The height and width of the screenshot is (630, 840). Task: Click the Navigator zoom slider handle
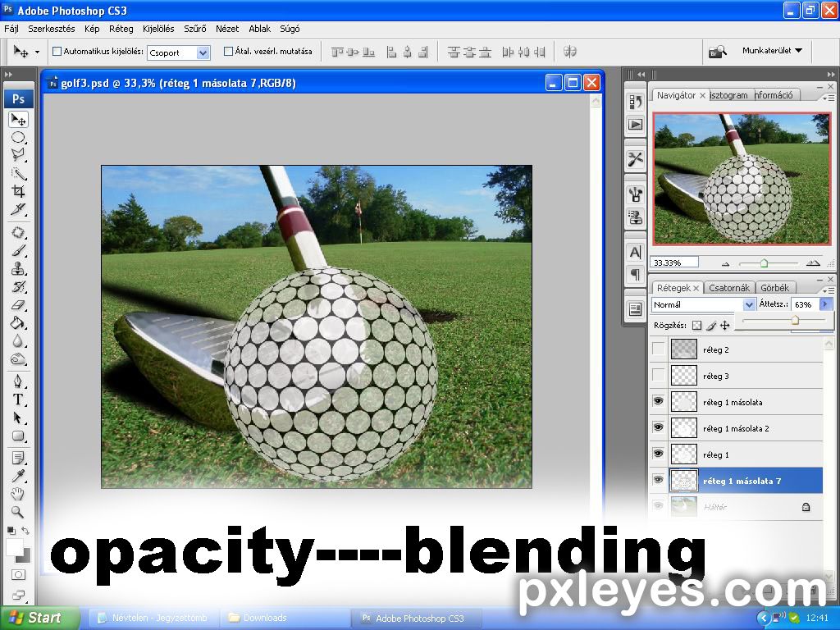pos(764,263)
